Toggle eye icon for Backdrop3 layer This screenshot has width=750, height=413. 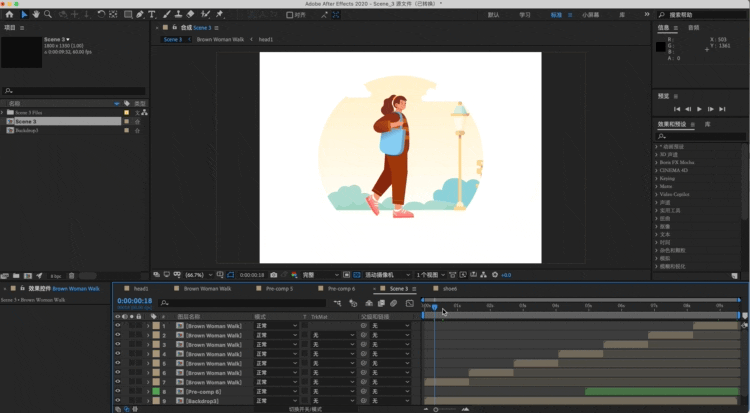coord(117,400)
